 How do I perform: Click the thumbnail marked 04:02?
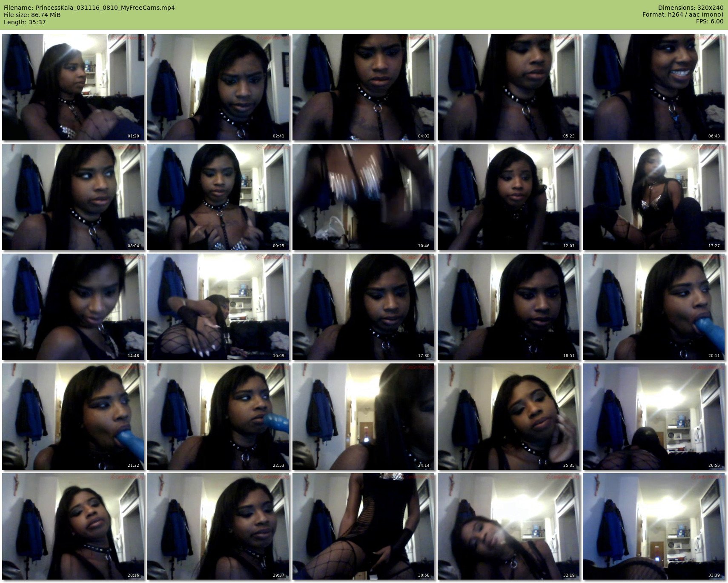pyautogui.click(x=364, y=87)
